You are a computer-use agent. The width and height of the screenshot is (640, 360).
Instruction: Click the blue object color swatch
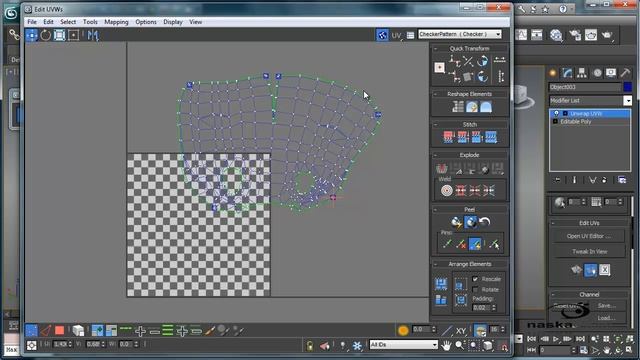pos(628,87)
